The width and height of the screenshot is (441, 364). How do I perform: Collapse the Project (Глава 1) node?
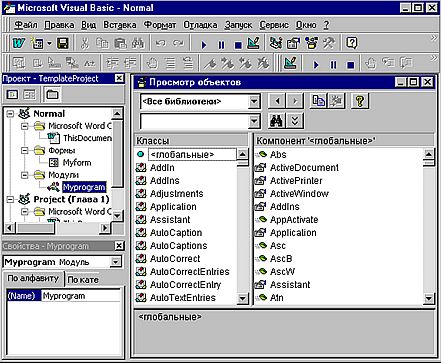[x=10, y=200]
